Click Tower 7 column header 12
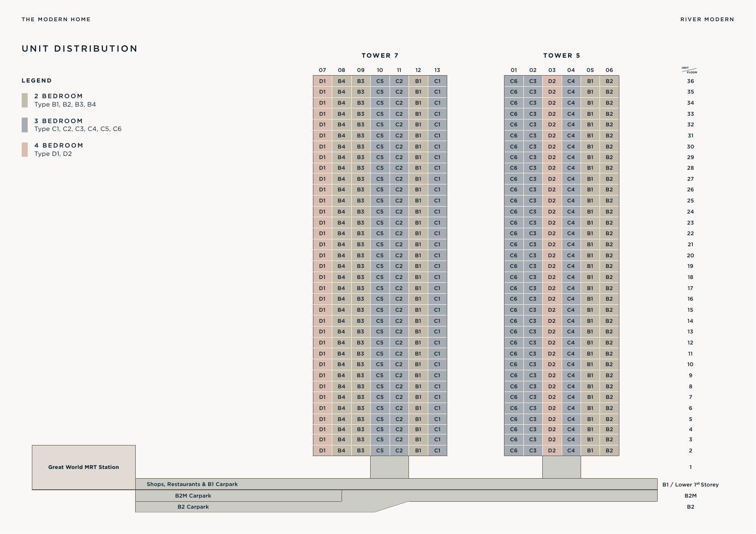Viewport: 756px width, 534px height. [418, 70]
